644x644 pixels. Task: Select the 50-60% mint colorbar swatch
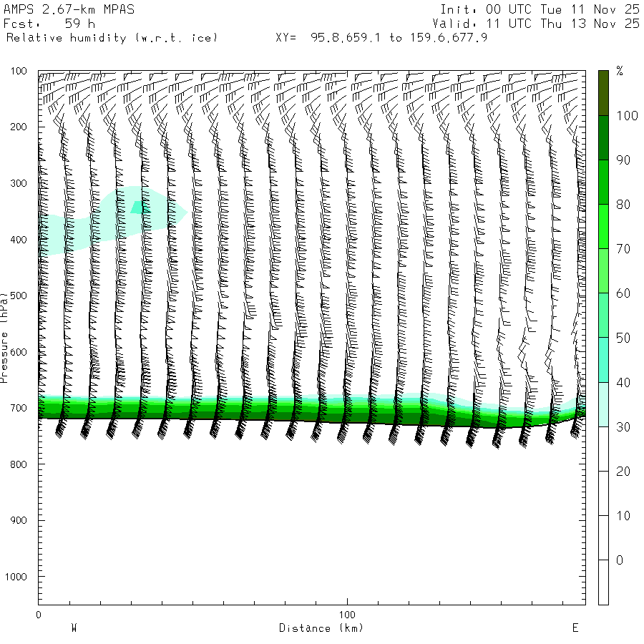[x=603, y=315]
